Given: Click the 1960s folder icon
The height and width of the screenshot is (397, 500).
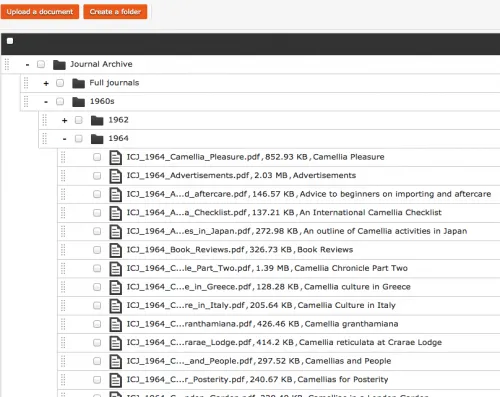Looking at the screenshot, I should (78, 102).
